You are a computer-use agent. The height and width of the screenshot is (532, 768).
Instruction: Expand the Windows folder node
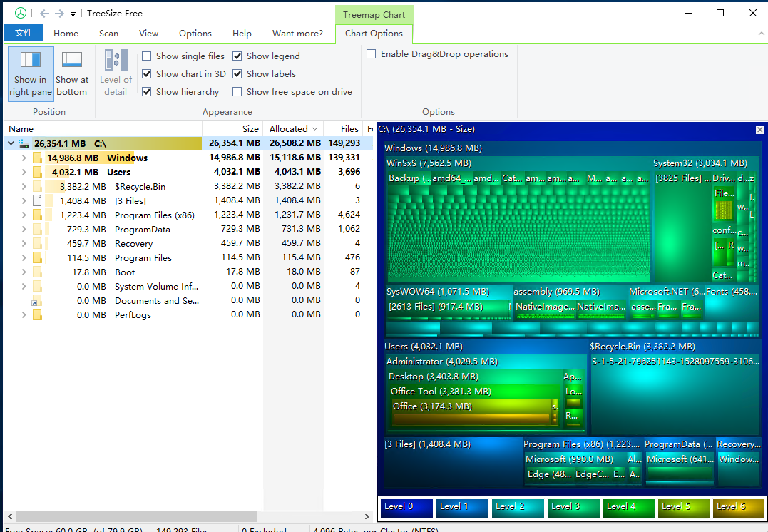coord(24,158)
